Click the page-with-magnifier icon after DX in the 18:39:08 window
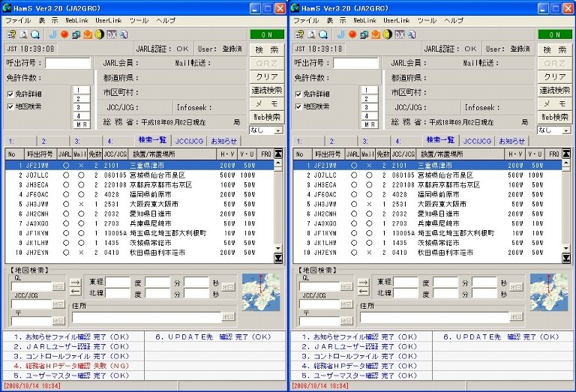The width and height of the screenshot is (576, 392). coord(124,34)
